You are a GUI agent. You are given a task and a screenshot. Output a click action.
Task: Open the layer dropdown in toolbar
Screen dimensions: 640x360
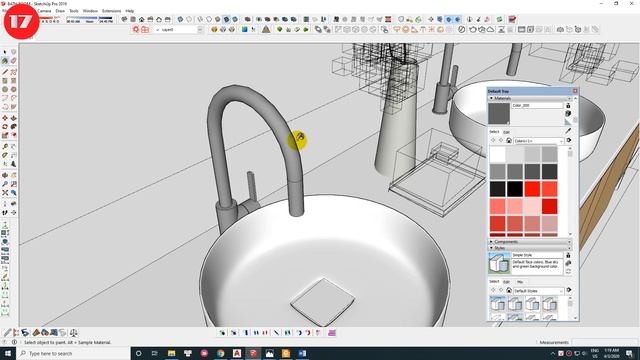200,29
